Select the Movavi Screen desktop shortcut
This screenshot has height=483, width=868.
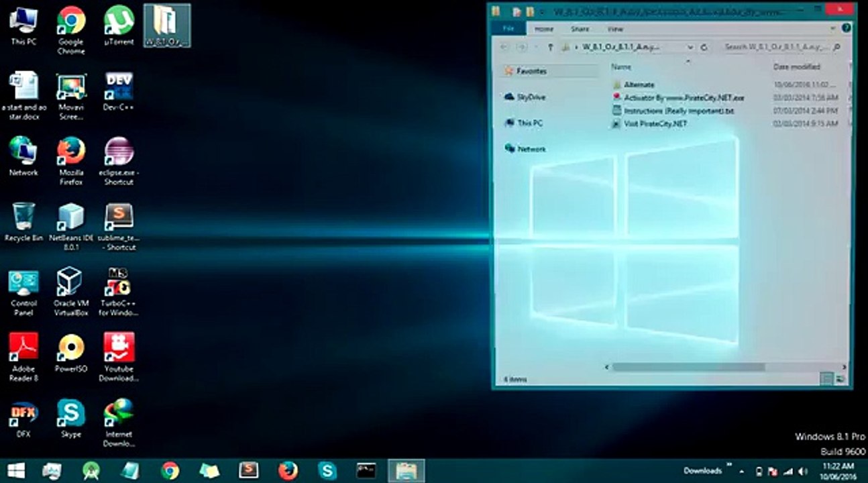pos(71,96)
